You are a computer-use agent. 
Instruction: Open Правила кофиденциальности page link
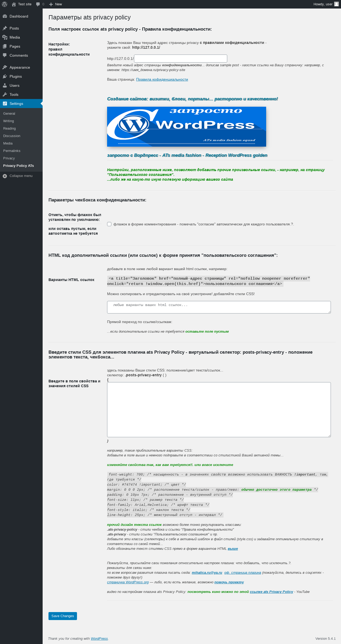click(x=162, y=79)
